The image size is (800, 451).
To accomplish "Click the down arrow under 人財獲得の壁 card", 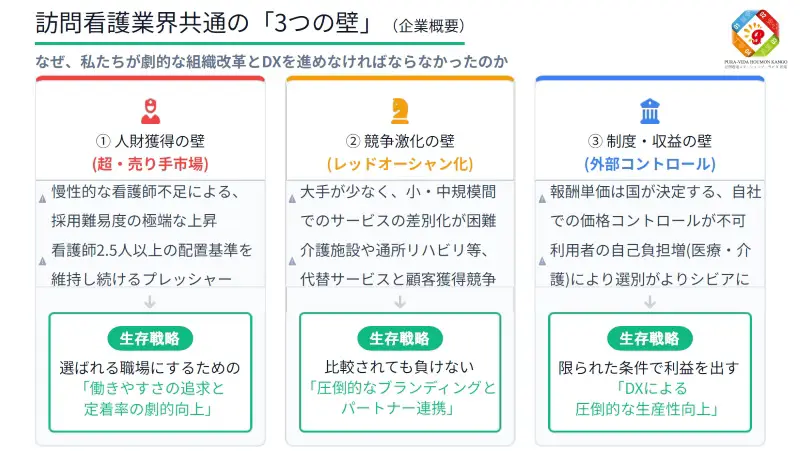I will [x=150, y=302].
